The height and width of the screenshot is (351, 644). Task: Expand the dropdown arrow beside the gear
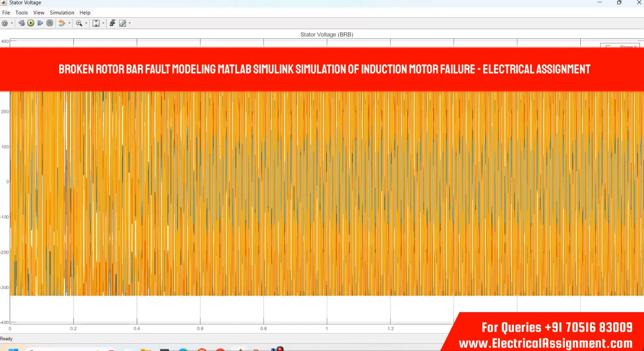(x=12, y=23)
